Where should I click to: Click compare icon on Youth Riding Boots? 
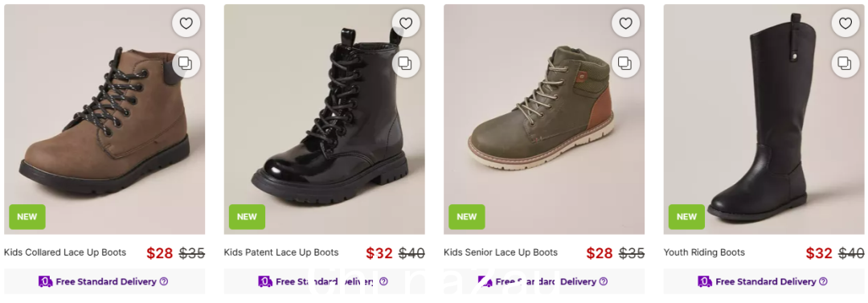[845, 63]
